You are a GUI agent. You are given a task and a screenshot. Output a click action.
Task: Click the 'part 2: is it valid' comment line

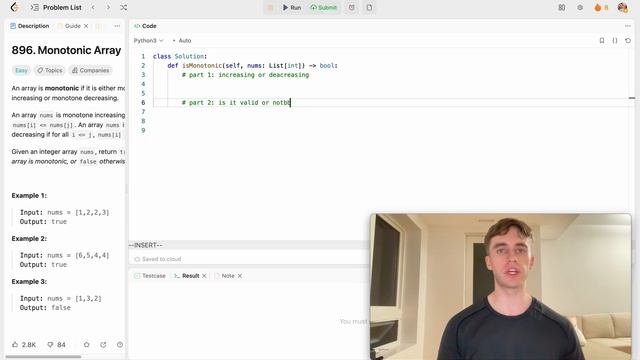click(236, 102)
